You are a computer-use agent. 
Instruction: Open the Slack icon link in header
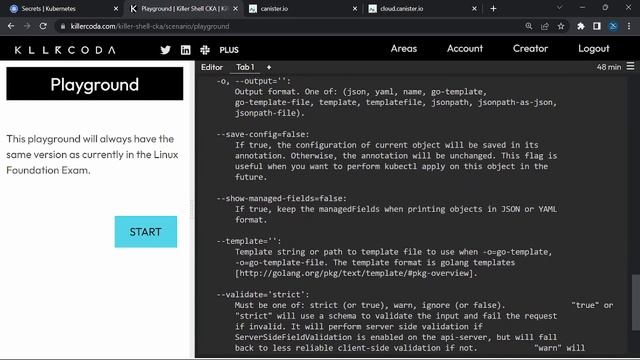[205, 50]
